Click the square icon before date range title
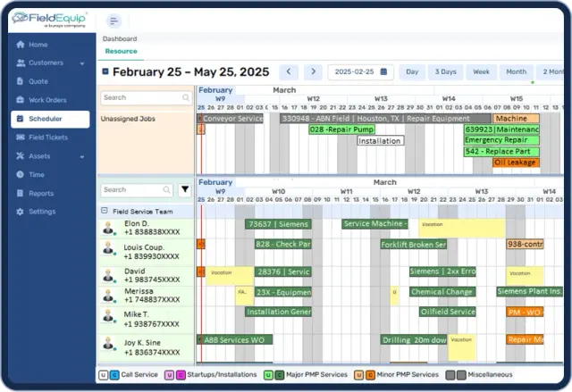Screen dimensions: 572x392 point(105,71)
